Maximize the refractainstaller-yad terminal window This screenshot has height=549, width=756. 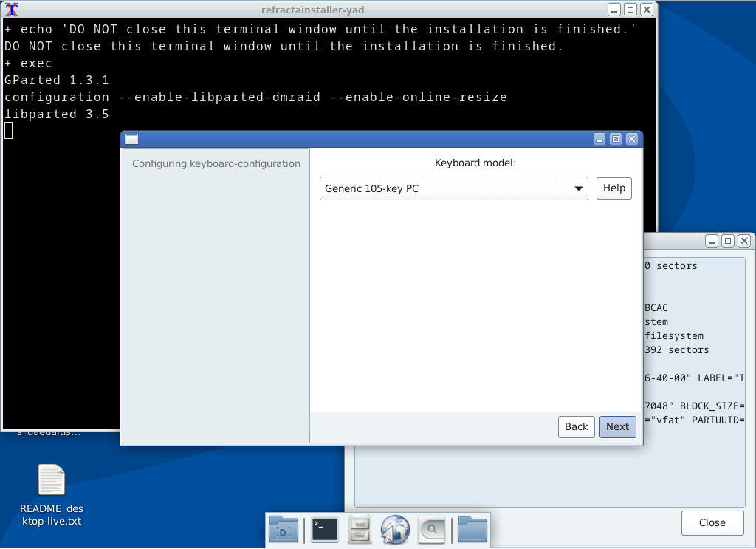point(630,10)
